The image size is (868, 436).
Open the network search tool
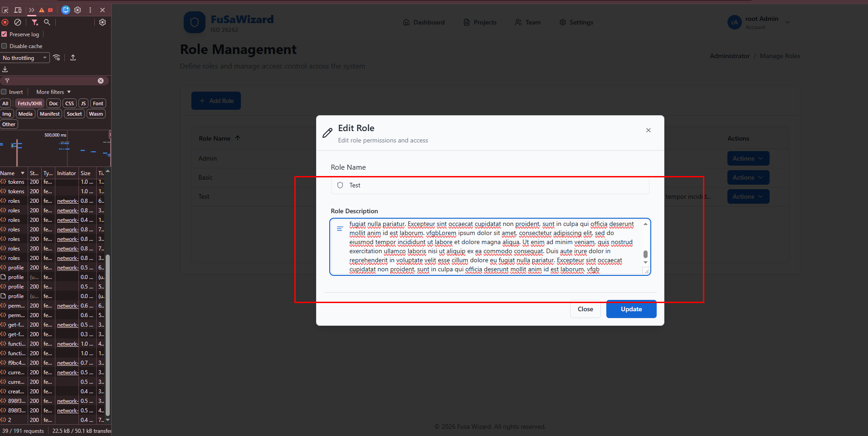click(47, 22)
